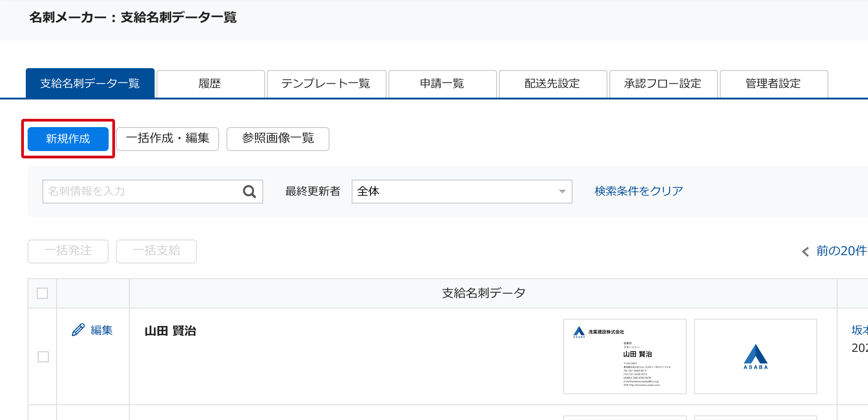Click the 新規作成 button

click(68, 139)
